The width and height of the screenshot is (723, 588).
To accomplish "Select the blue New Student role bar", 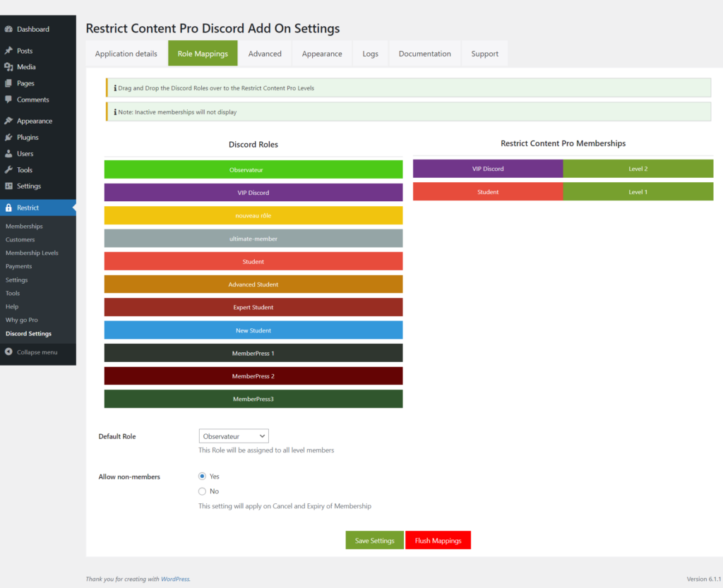I will click(253, 330).
